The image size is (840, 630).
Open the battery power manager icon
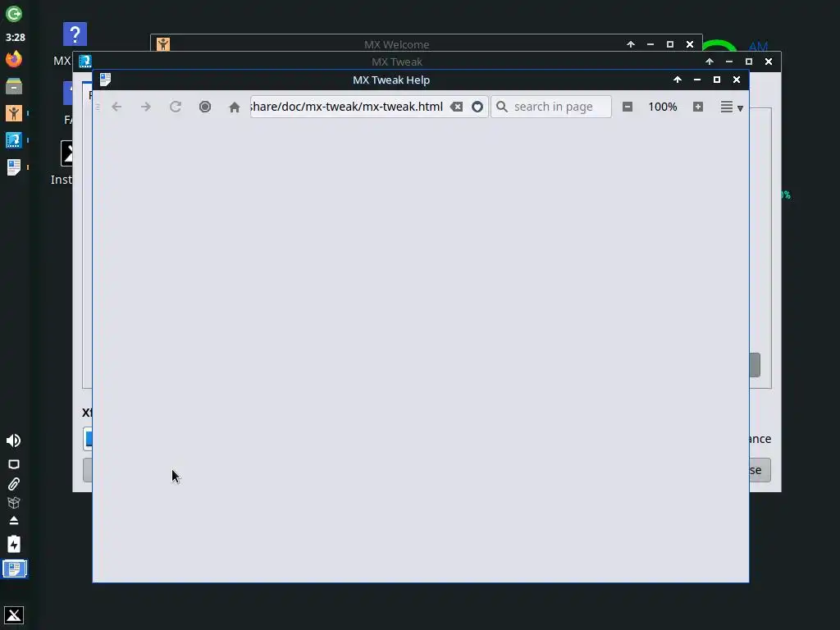point(14,545)
